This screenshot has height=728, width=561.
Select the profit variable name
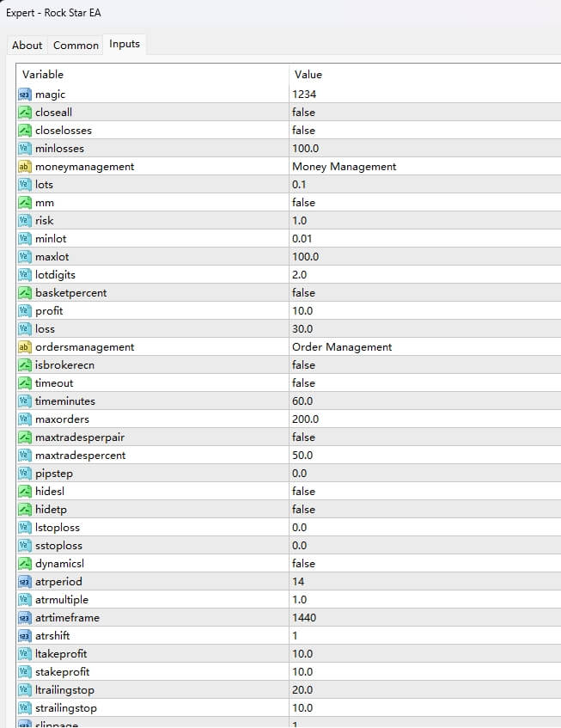tap(49, 311)
